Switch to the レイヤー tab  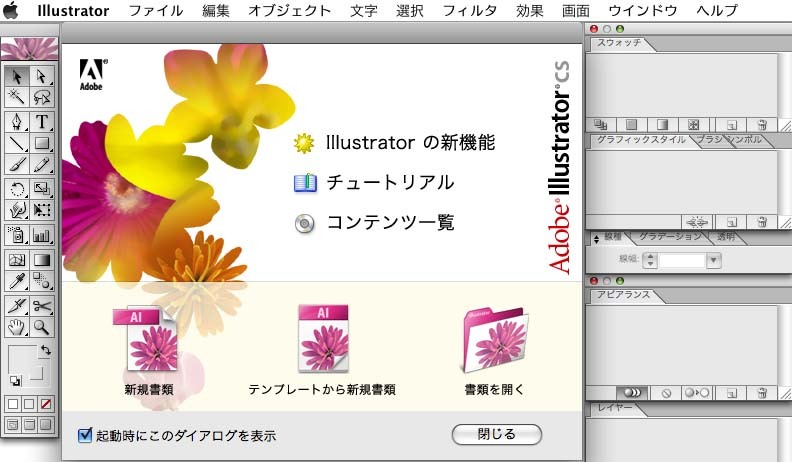click(615, 407)
